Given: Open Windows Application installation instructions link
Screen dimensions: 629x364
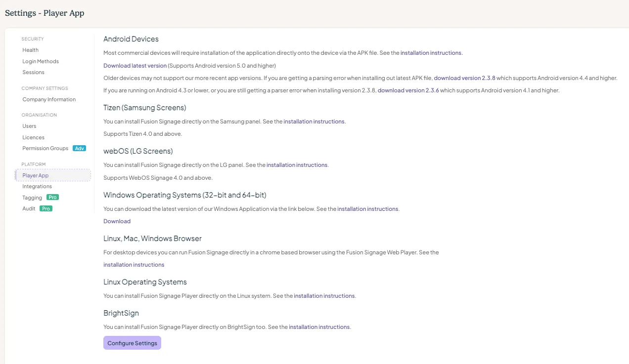Looking at the screenshot, I should [x=368, y=209].
